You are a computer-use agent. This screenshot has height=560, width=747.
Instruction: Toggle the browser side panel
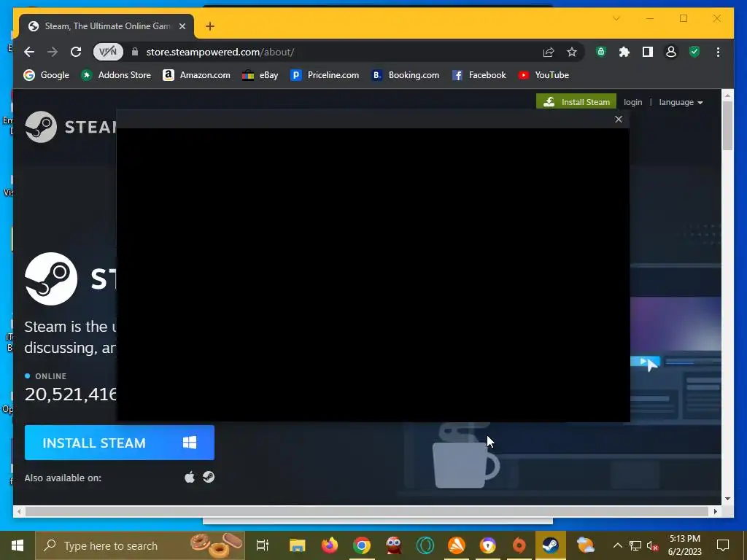click(648, 52)
